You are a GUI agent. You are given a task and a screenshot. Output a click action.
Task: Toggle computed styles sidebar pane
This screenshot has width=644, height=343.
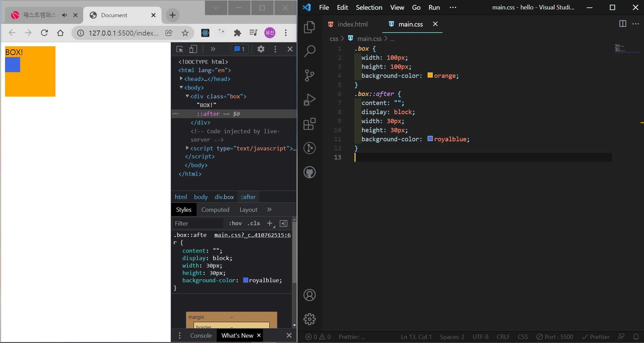point(283,223)
